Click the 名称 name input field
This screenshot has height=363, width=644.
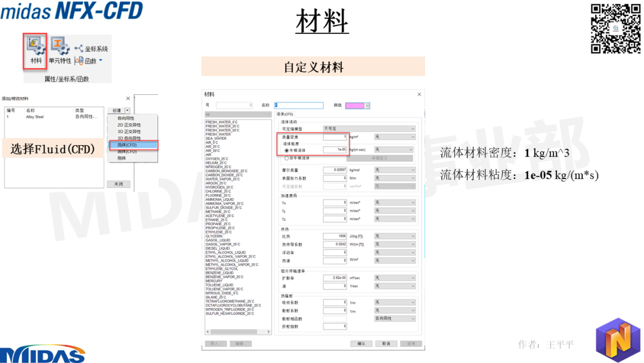pyautogui.click(x=299, y=106)
